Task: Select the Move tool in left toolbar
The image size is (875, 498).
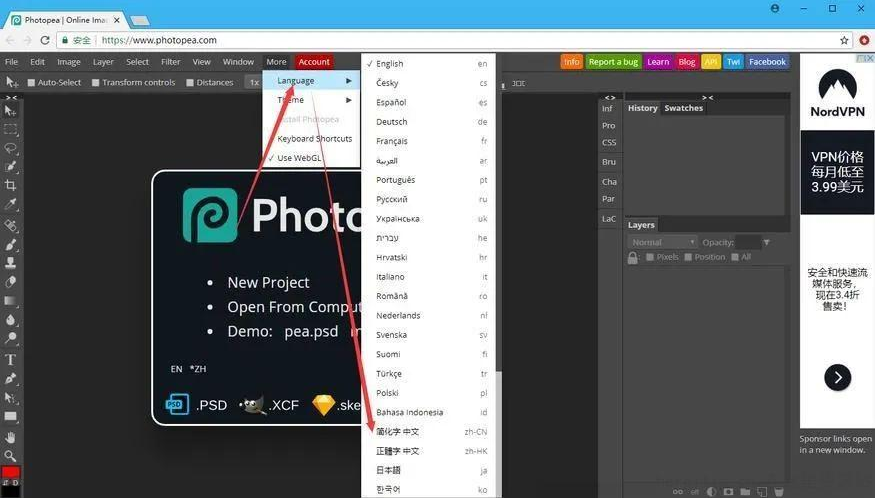Action: coord(11,111)
